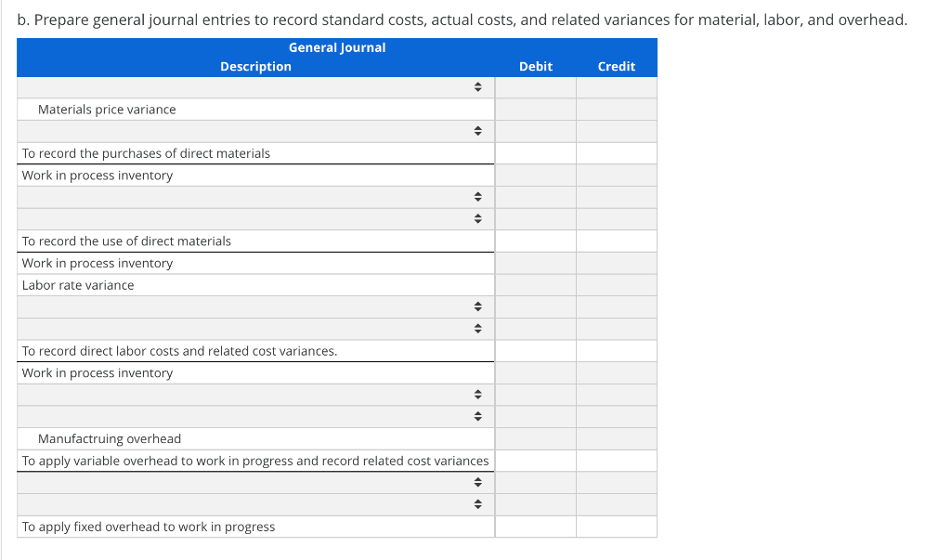Click the General Journal header bar
951x560 pixels.
click(x=337, y=47)
